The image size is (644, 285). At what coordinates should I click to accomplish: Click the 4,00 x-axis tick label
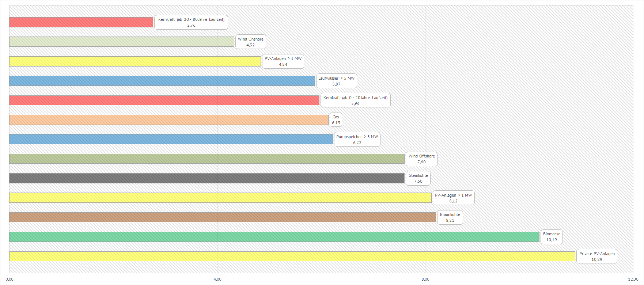(217, 279)
